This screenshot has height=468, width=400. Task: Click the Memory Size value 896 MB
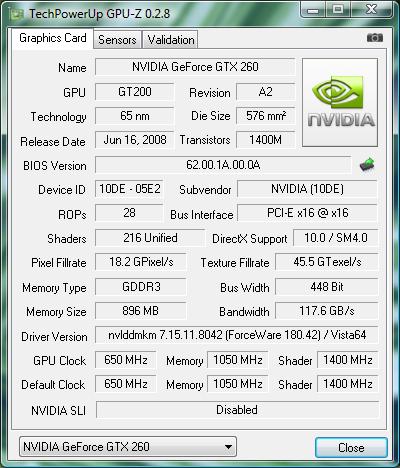(141, 311)
